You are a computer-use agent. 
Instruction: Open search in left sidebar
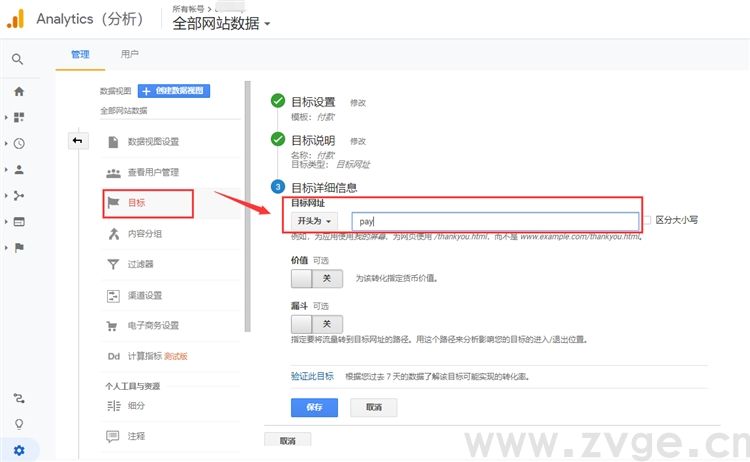[17, 59]
